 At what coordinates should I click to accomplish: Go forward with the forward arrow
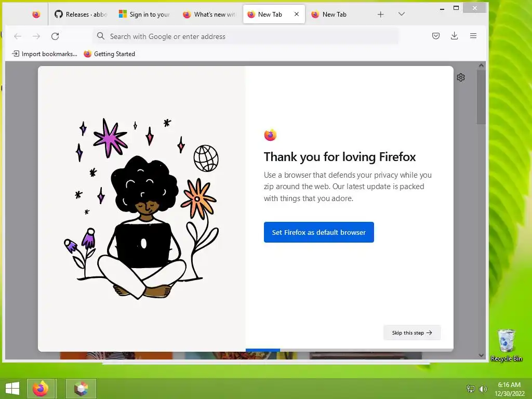click(36, 36)
